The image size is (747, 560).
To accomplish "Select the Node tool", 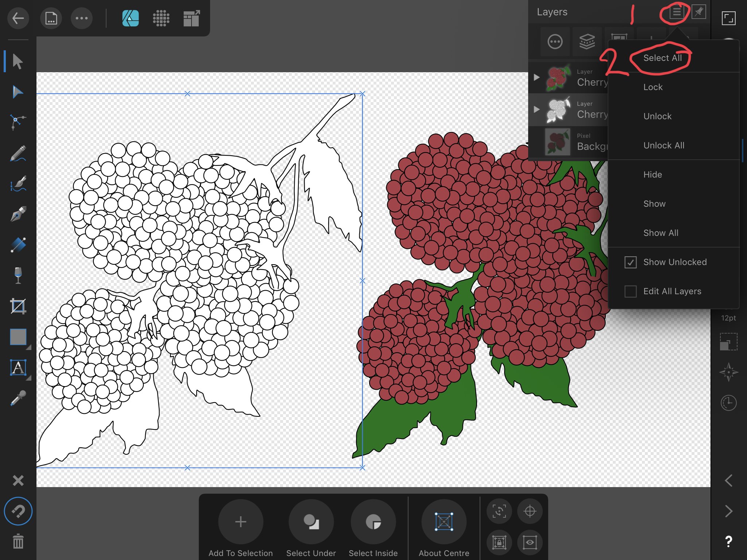I will (18, 92).
